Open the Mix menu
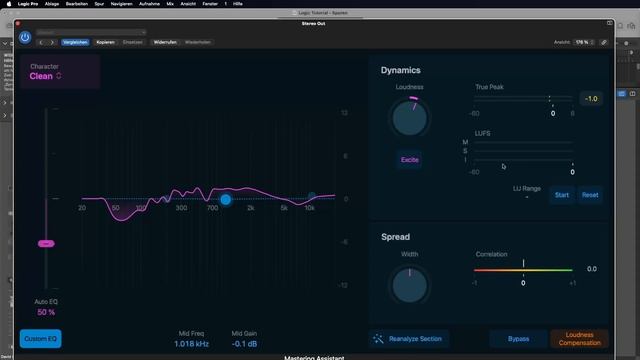This screenshot has height=360, width=640. pos(170,4)
